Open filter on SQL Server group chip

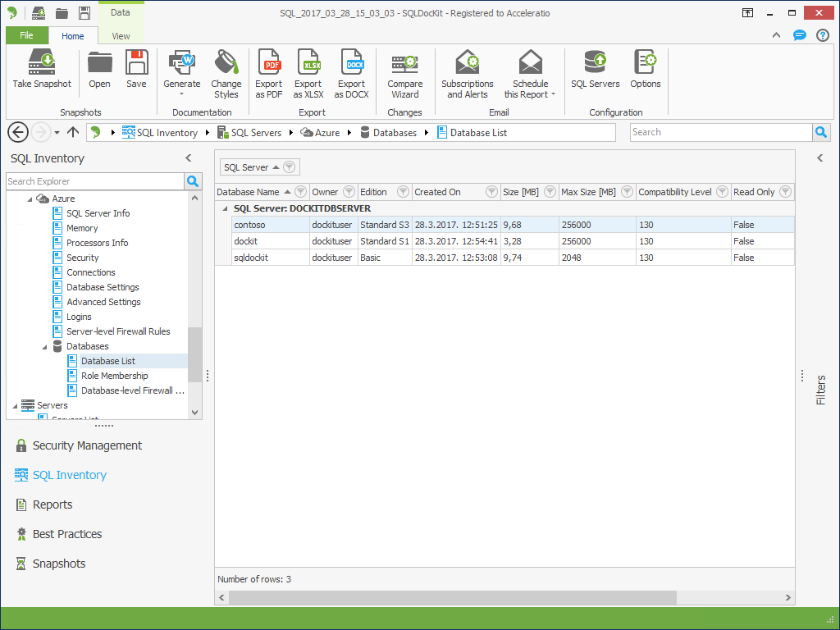(290, 167)
